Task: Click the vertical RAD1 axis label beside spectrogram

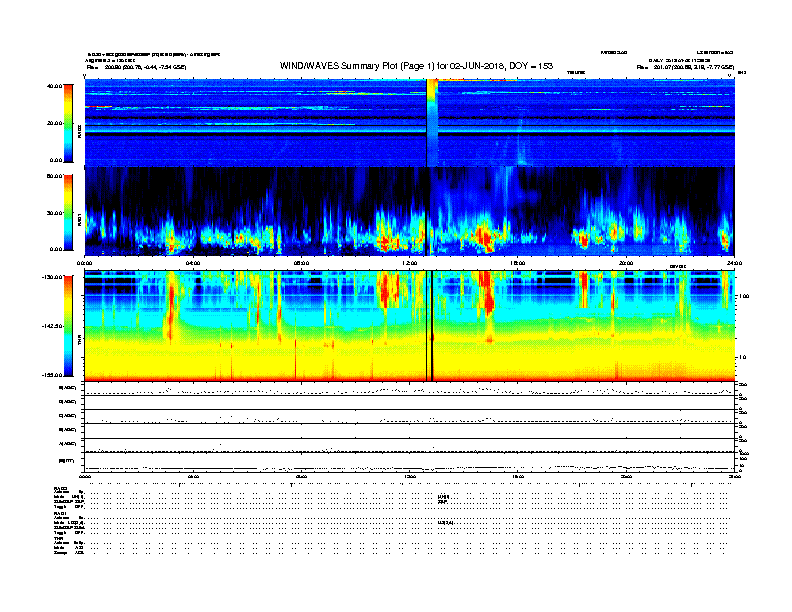Action: (x=80, y=219)
